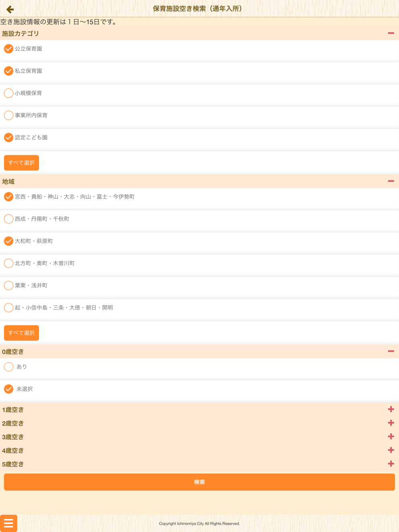The width and height of the screenshot is (399, 532).
Task: Expand 3歳空き with the plus icon
Action: (x=391, y=437)
